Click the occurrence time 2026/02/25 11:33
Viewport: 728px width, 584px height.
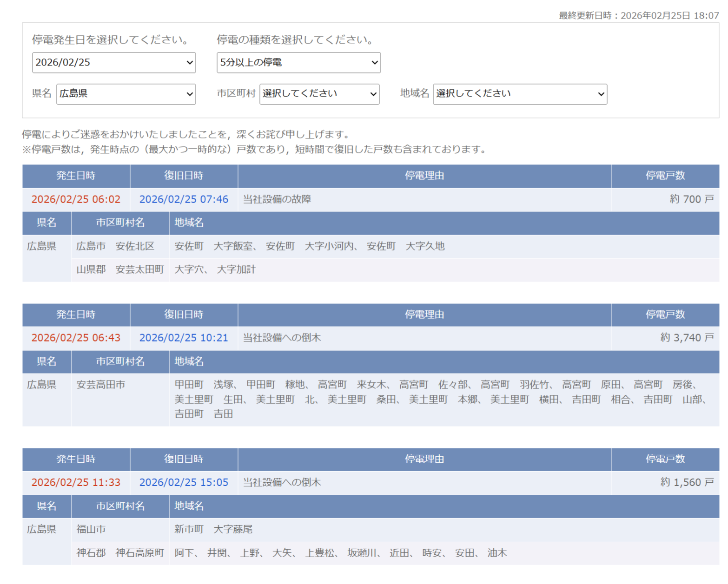pos(76,482)
